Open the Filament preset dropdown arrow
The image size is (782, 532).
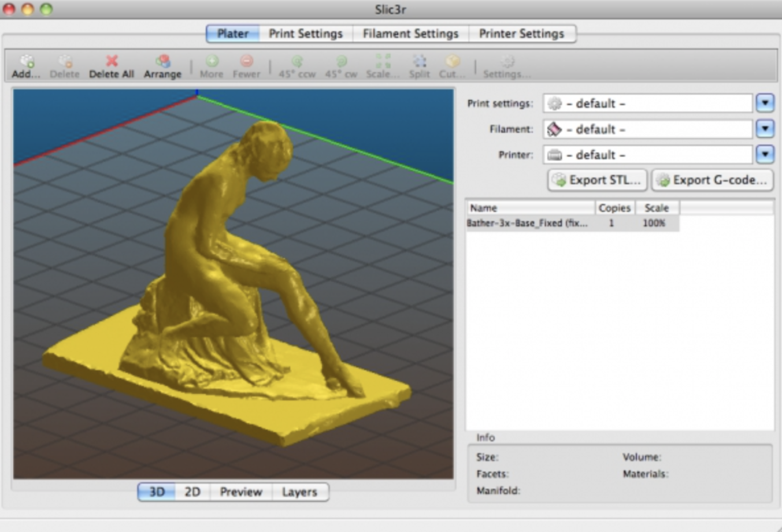click(x=765, y=129)
